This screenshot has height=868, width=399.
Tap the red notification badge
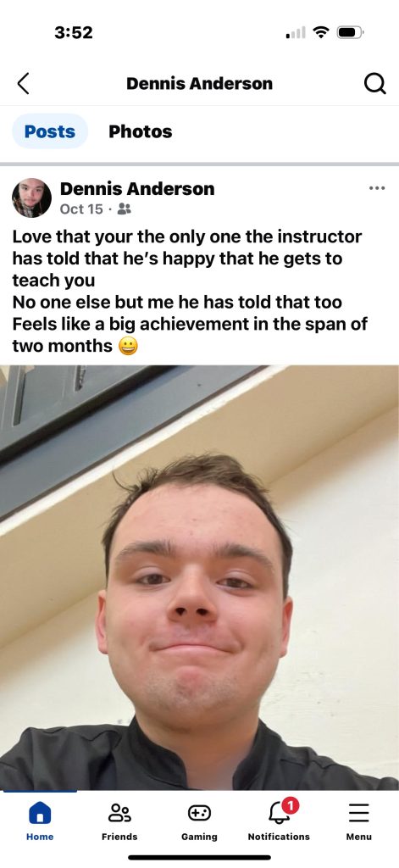coord(290,805)
